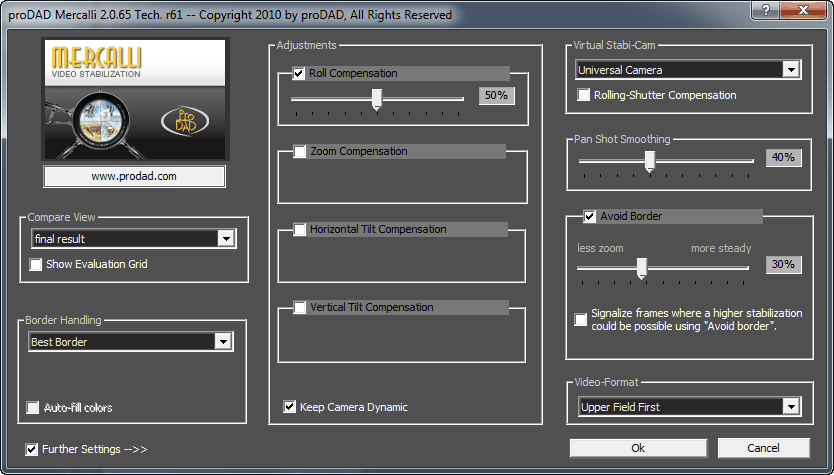
Task: Open the Video-Format dropdown arrow
Action: tap(791, 407)
